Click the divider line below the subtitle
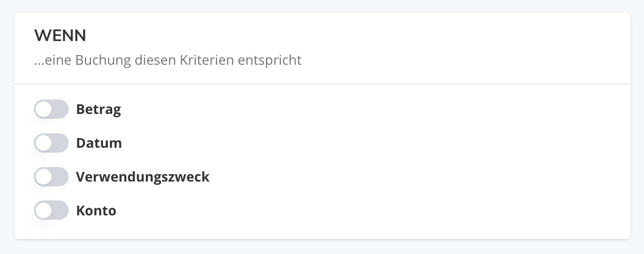This screenshot has height=254, width=644. (x=322, y=84)
